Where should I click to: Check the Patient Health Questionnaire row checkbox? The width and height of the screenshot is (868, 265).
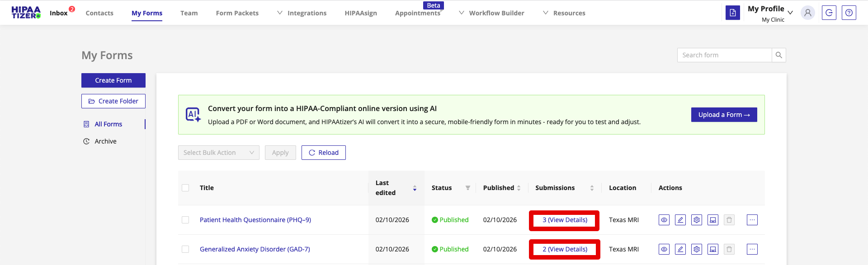(x=185, y=220)
